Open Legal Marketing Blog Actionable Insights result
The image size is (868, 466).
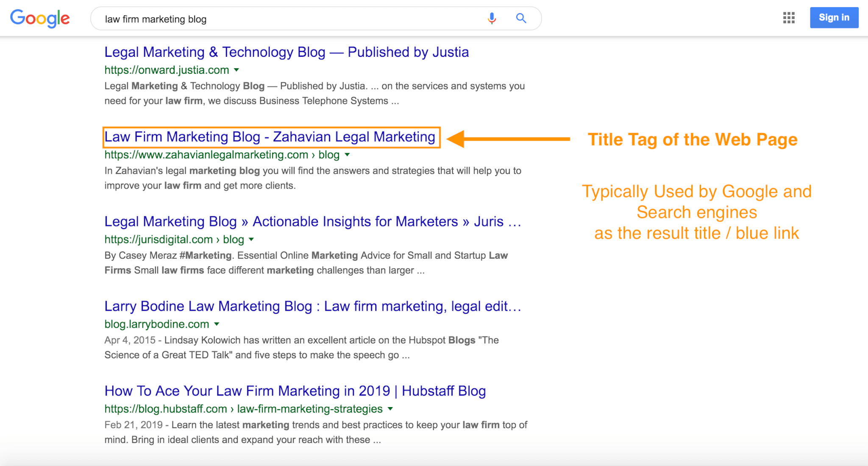tap(313, 222)
